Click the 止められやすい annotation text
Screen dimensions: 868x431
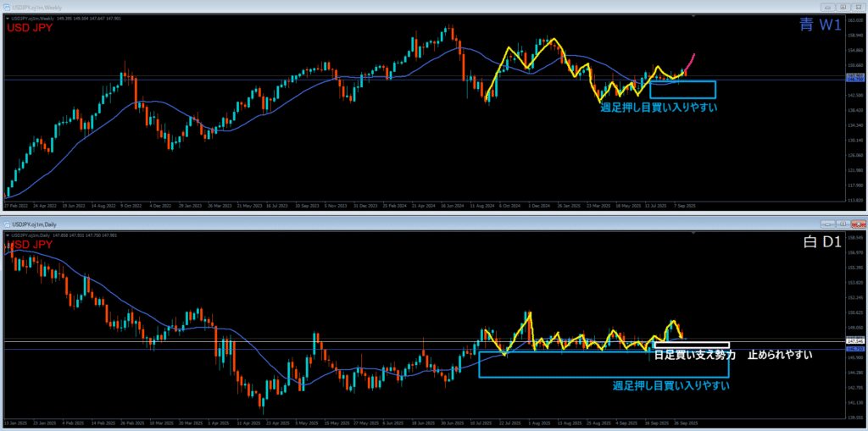point(780,355)
